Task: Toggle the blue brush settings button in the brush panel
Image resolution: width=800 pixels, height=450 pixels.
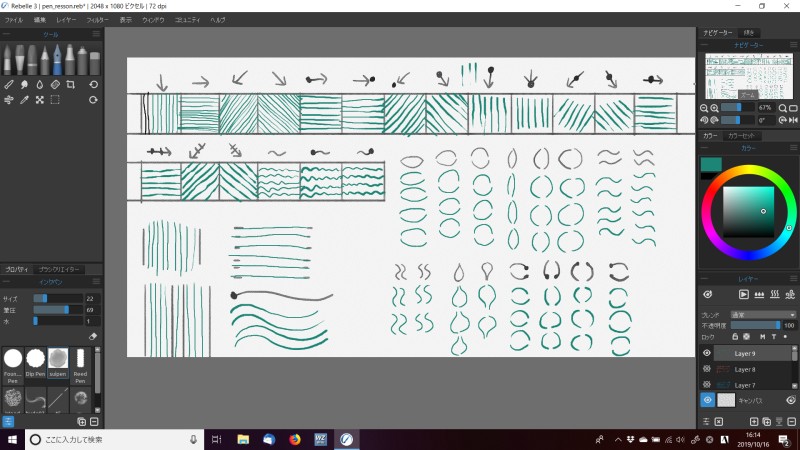Action: (x=8, y=421)
